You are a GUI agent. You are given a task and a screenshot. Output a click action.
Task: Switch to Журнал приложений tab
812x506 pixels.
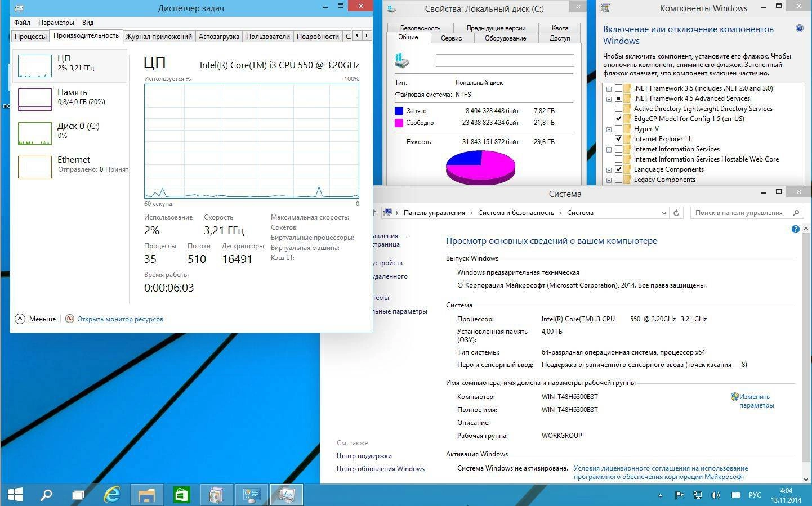tap(159, 36)
